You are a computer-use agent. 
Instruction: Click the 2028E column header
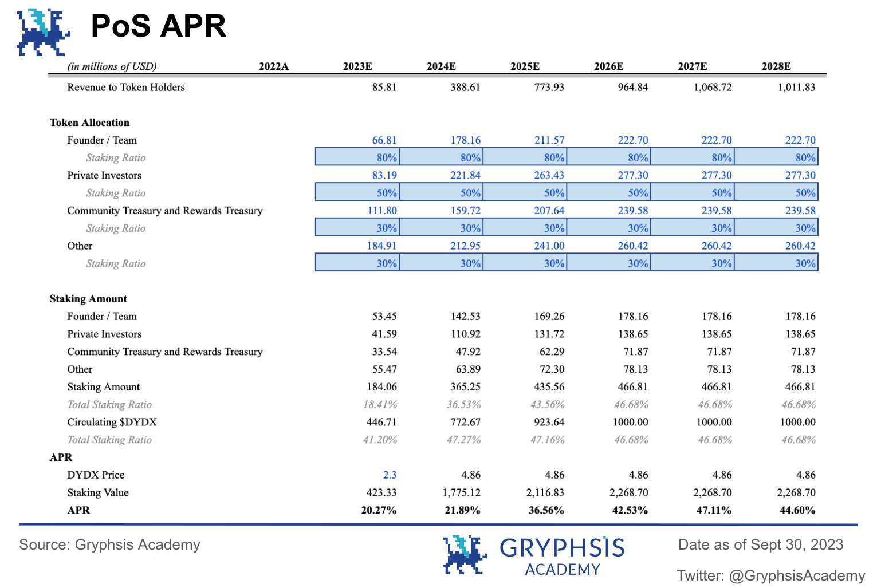[x=776, y=66]
